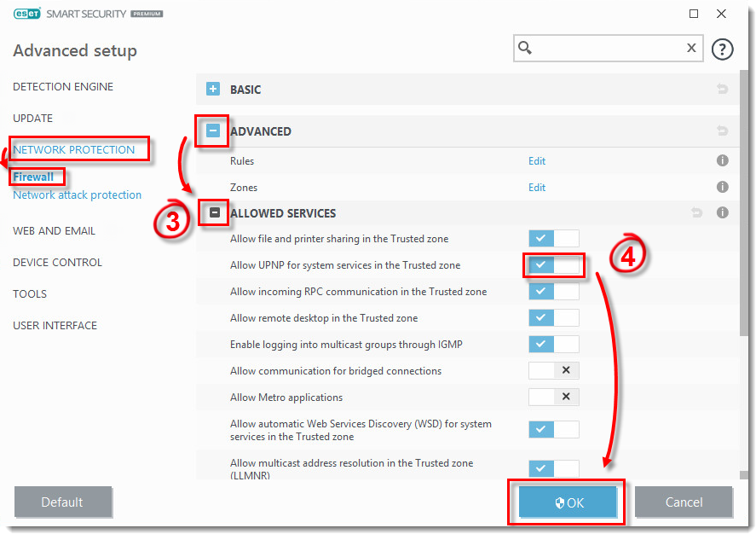Click shield icon on OK button
Viewport: 756px width, 534px height.
[559, 503]
